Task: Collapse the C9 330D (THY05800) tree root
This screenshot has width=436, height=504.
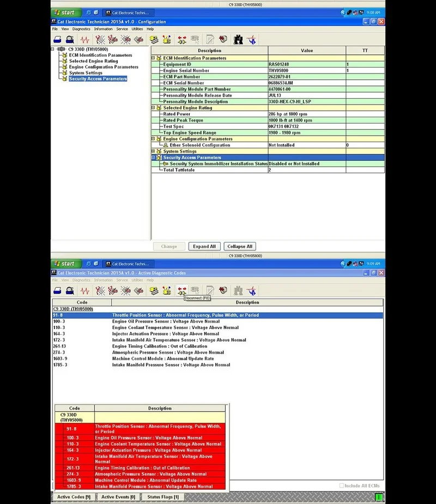Action: click(x=52, y=49)
